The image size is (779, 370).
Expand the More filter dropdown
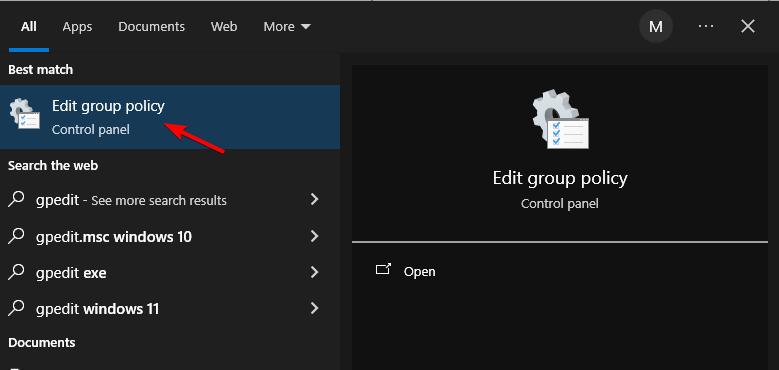287,26
